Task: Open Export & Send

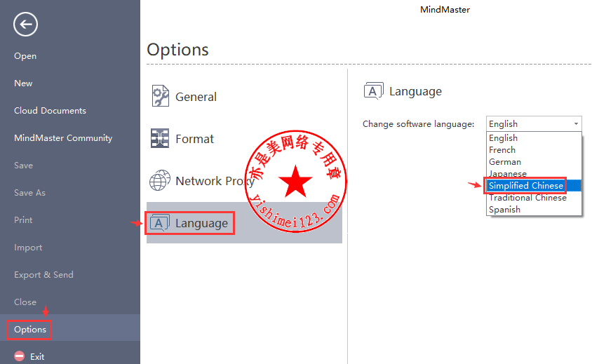Action: 43,275
